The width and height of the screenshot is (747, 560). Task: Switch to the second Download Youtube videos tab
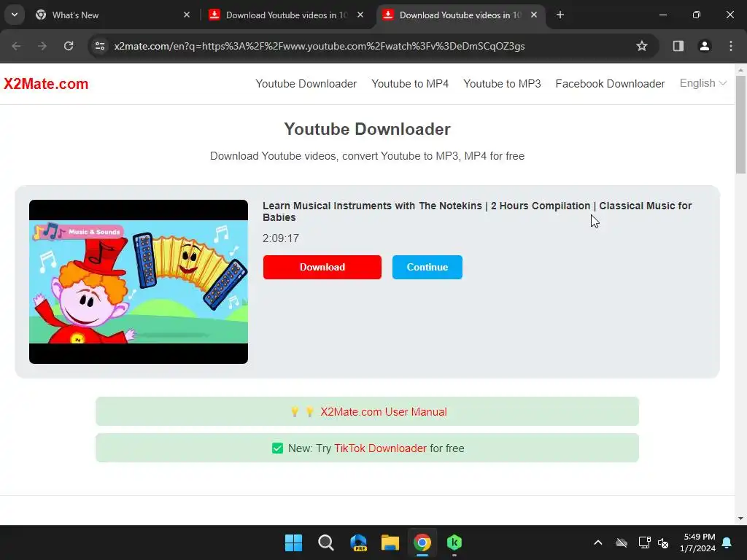pyautogui.click(x=286, y=15)
